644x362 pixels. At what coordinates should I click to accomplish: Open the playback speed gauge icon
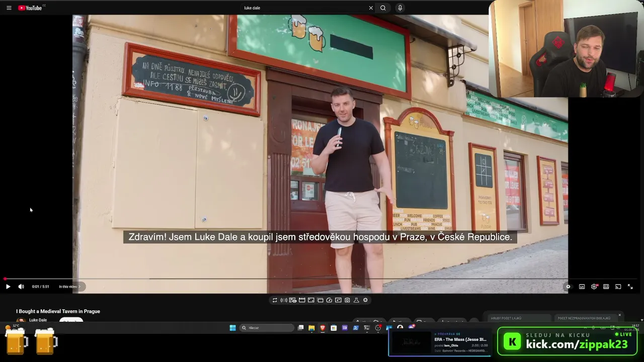point(329,300)
